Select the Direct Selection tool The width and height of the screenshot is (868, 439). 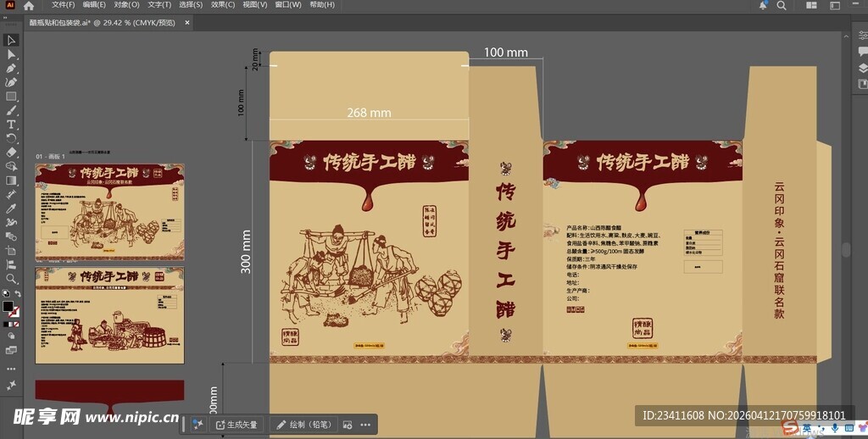(x=11, y=54)
